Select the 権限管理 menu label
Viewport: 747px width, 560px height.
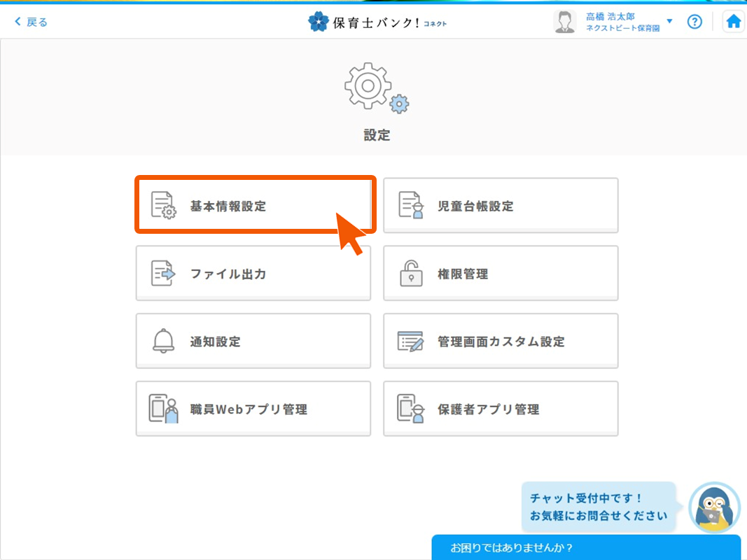463,274
